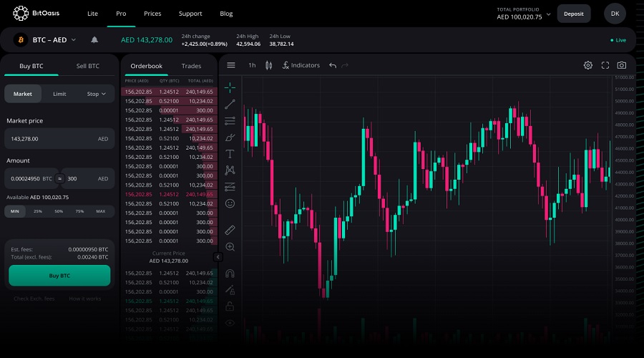Undo last chart action
This screenshot has width=644, height=358.
[333, 65]
